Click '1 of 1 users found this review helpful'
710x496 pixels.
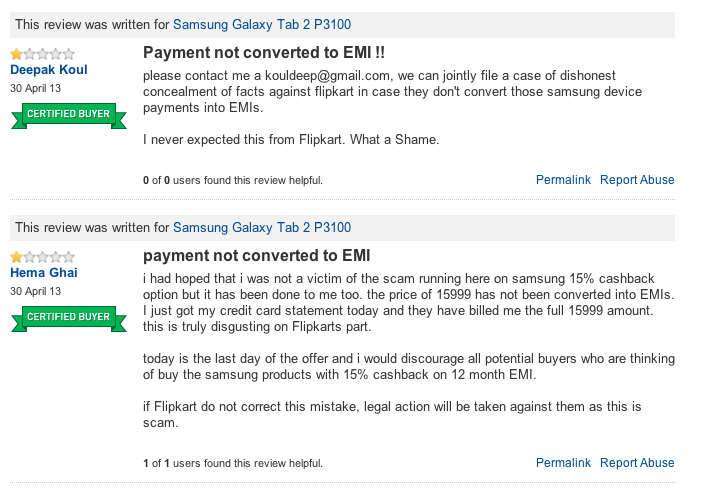(233, 463)
